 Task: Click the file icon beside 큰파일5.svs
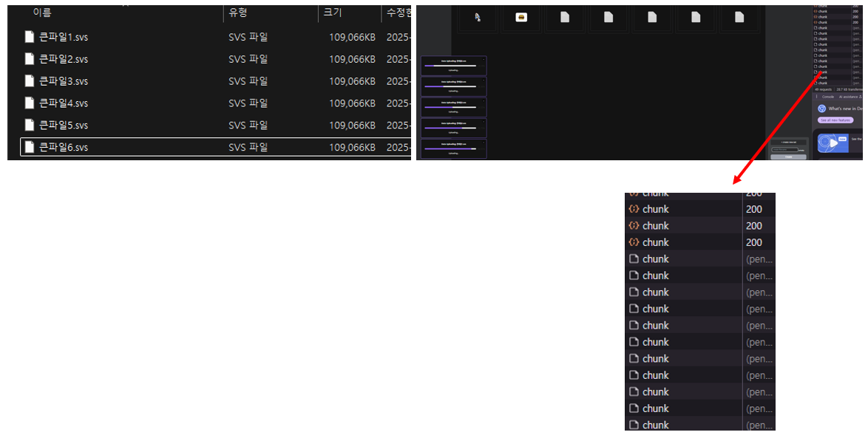tap(30, 125)
